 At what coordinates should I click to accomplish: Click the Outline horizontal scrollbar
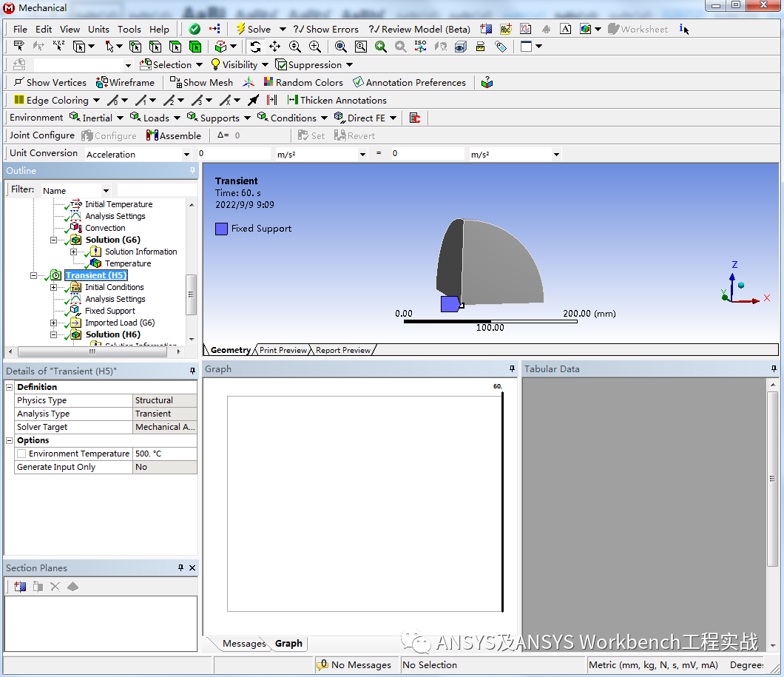pos(92,351)
